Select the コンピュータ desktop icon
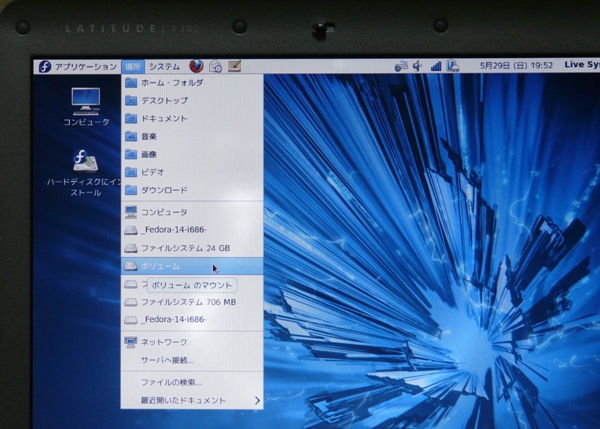 [x=86, y=104]
